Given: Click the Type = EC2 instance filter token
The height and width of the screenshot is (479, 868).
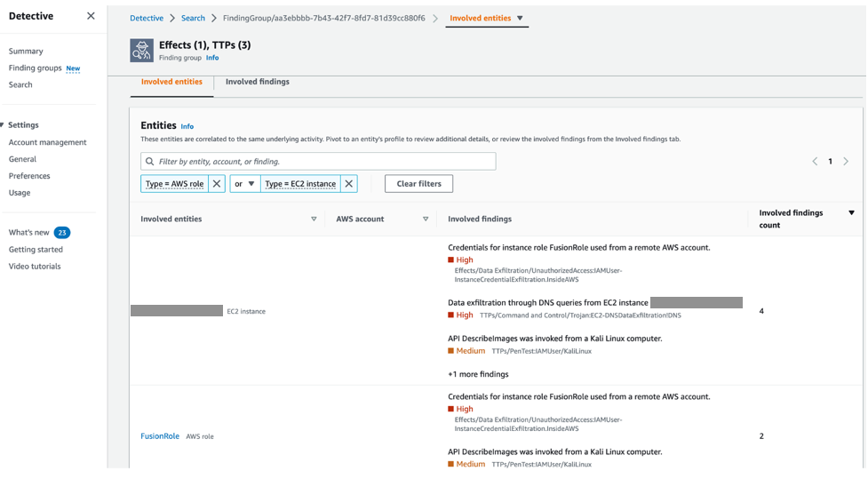Looking at the screenshot, I should 300,184.
